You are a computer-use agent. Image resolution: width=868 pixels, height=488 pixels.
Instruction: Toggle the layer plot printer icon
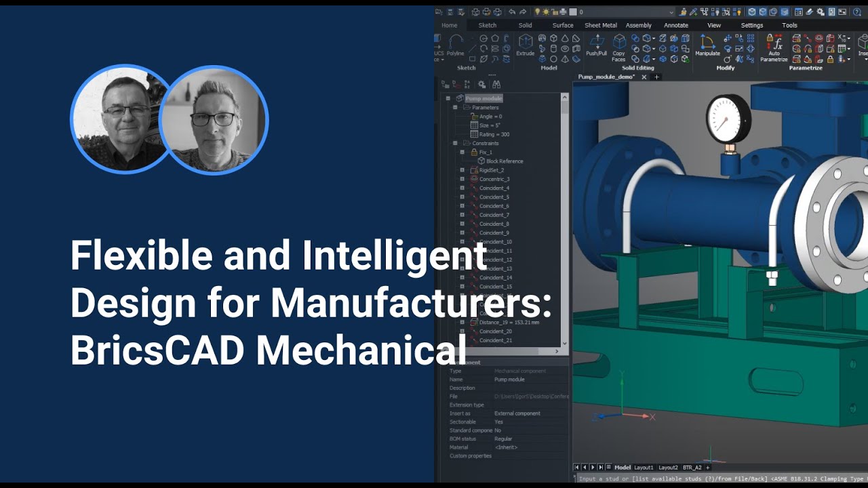563,12
